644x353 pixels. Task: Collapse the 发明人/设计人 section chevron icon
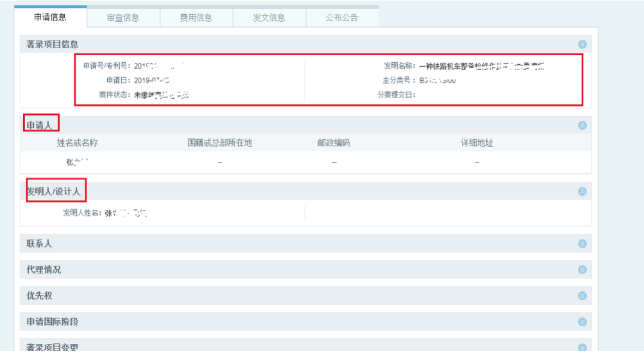click(x=582, y=191)
